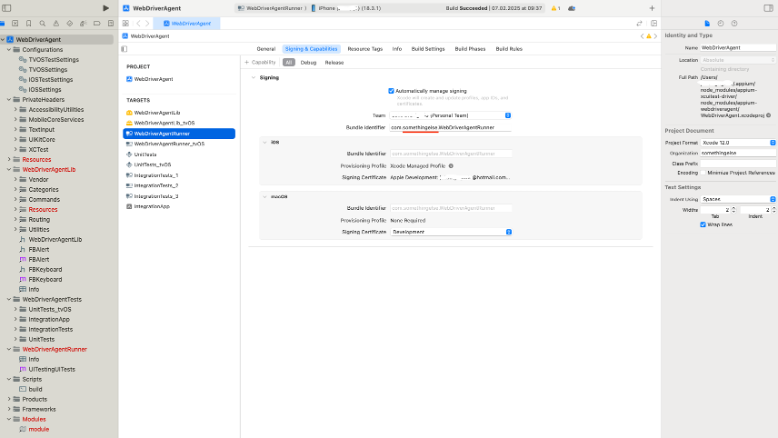The image size is (778, 438).
Task: Open the test navigator diamond icon
Action: point(69,23)
